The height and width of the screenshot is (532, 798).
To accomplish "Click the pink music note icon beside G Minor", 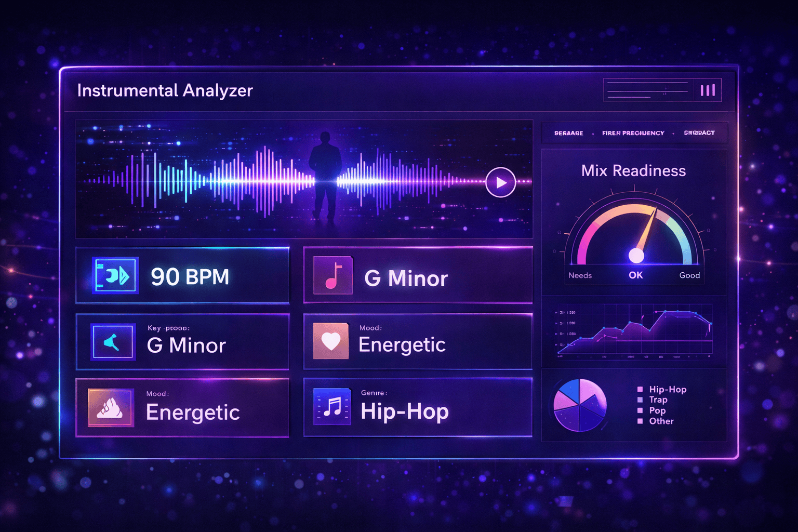I will (332, 275).
